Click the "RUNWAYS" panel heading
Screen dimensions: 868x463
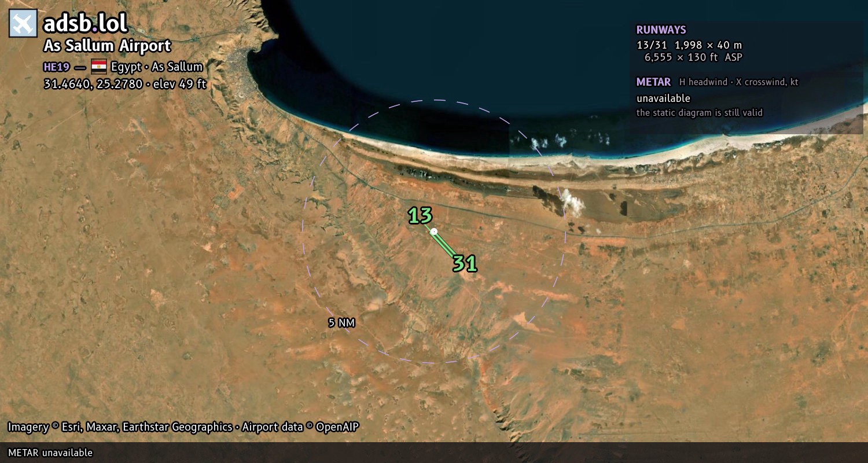pyautogui.click(x=661, y=30)
